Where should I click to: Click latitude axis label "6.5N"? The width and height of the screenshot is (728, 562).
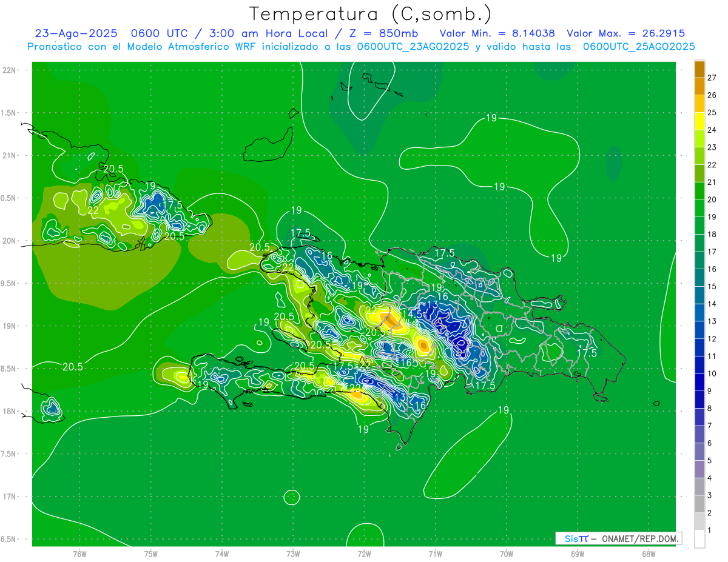click(x=9, y=539)
